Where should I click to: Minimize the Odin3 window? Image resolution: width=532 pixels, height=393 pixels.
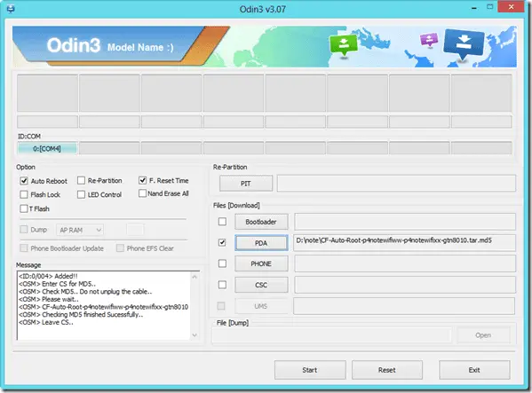(474, 7)
